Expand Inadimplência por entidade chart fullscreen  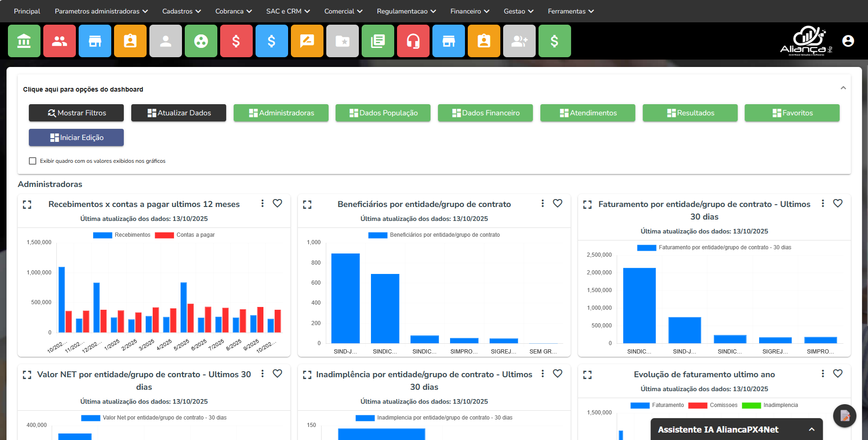coord(307,375)
